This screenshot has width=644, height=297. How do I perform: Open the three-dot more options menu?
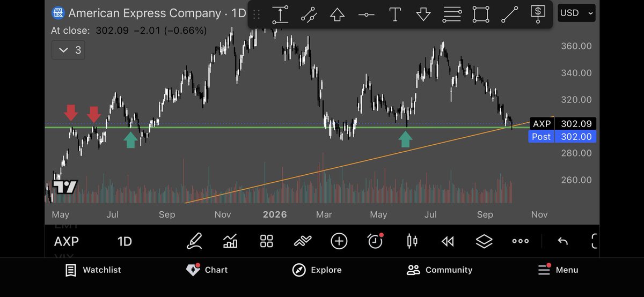(521, 241)
